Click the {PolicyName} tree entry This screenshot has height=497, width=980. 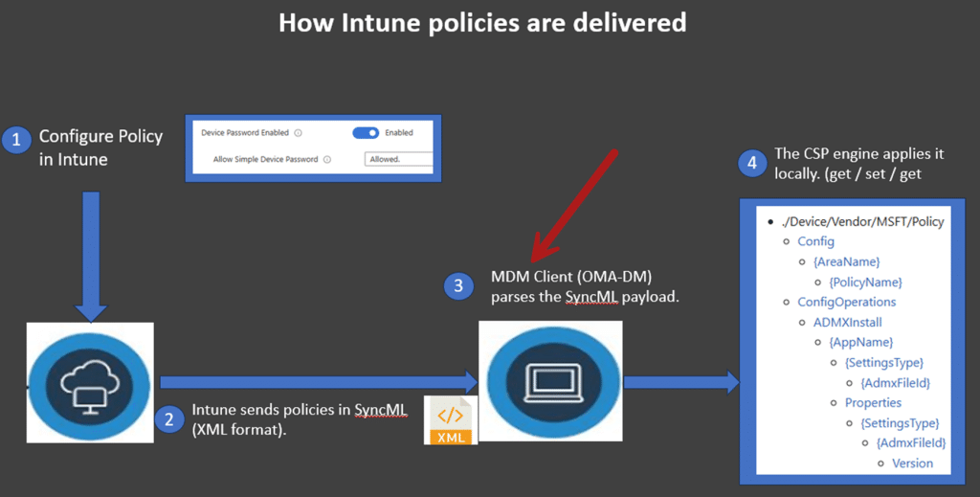point(865,282)
